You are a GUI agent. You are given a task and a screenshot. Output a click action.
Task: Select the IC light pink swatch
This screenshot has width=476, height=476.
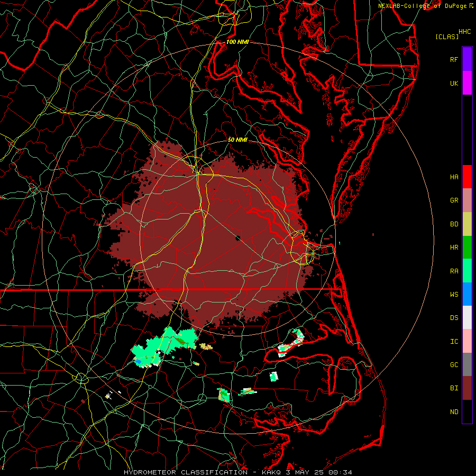click(x=467, y=341)
